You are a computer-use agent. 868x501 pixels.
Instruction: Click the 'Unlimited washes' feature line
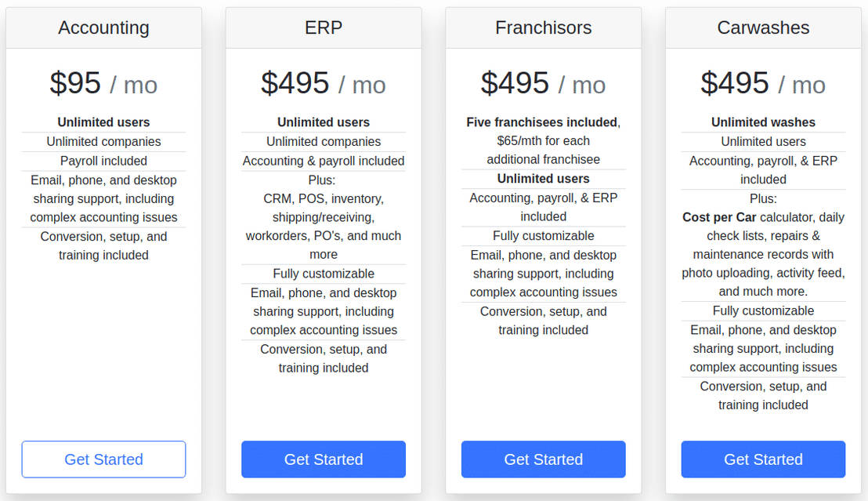763,122
